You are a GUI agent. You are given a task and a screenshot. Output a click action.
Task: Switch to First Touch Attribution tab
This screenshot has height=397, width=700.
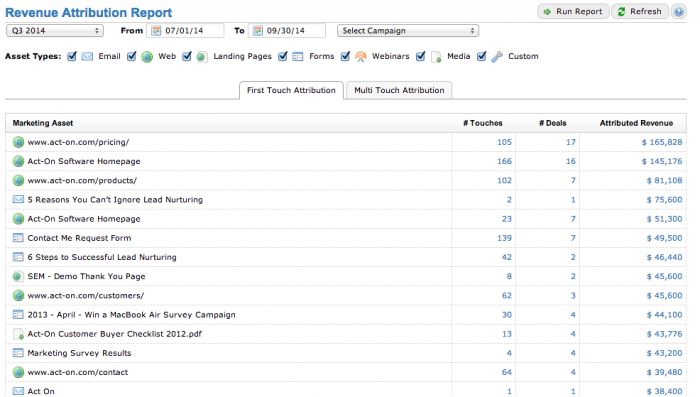pyautogui.click(x=291, y=90)
